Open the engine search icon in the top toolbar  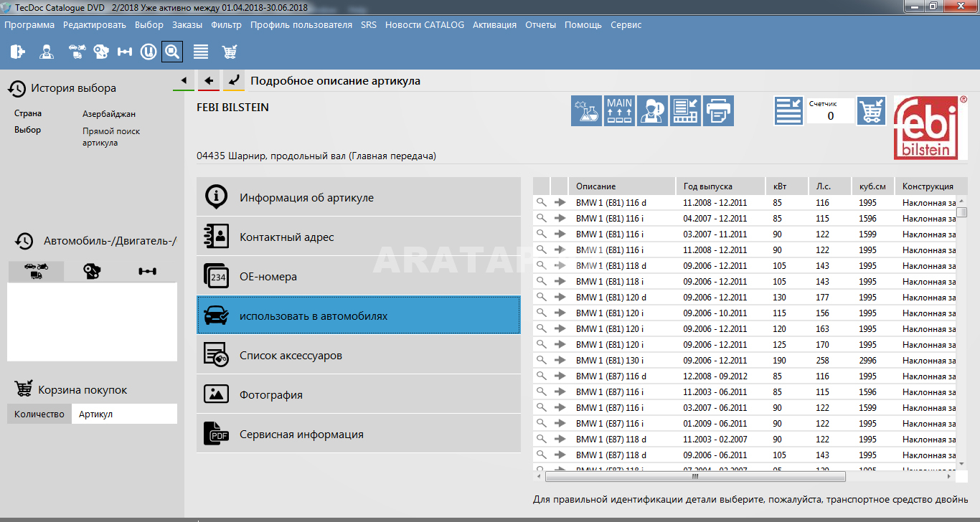101,52
